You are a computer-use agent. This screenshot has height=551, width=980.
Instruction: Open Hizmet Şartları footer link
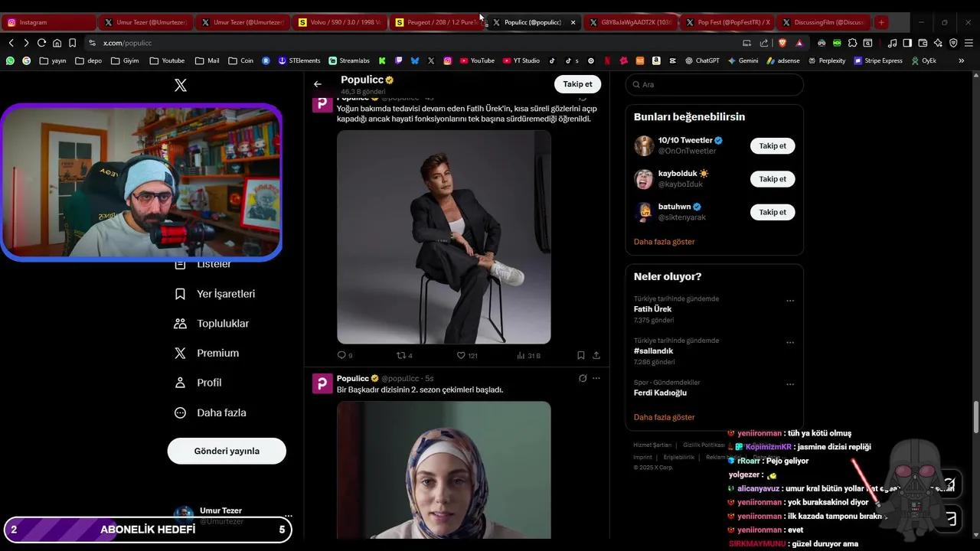pos(652,445)
